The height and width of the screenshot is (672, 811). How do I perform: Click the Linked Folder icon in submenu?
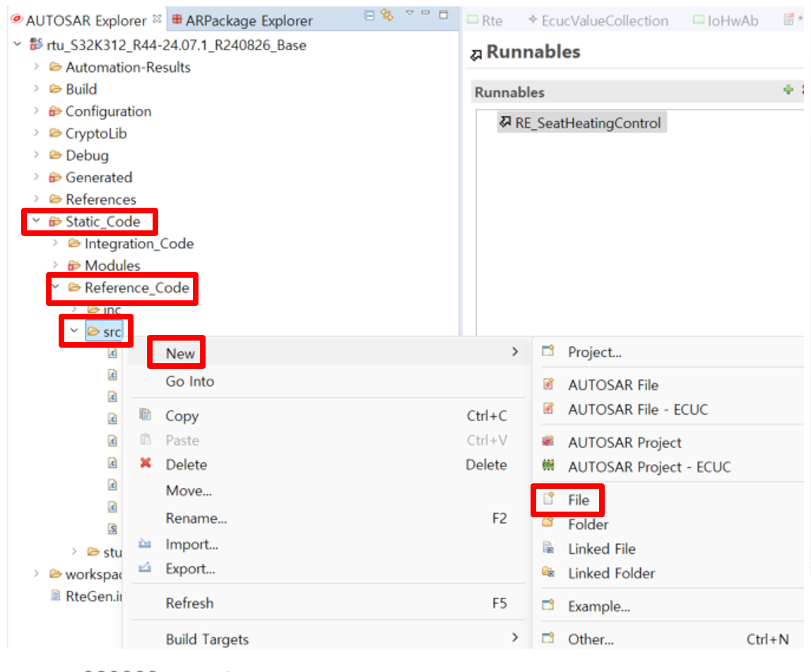[548, 573]
